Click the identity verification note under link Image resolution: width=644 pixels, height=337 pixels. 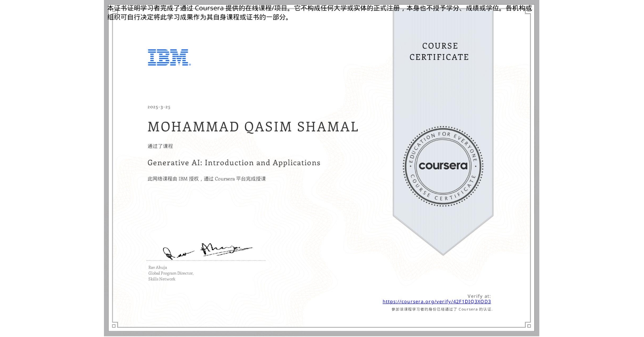point(442,309)
